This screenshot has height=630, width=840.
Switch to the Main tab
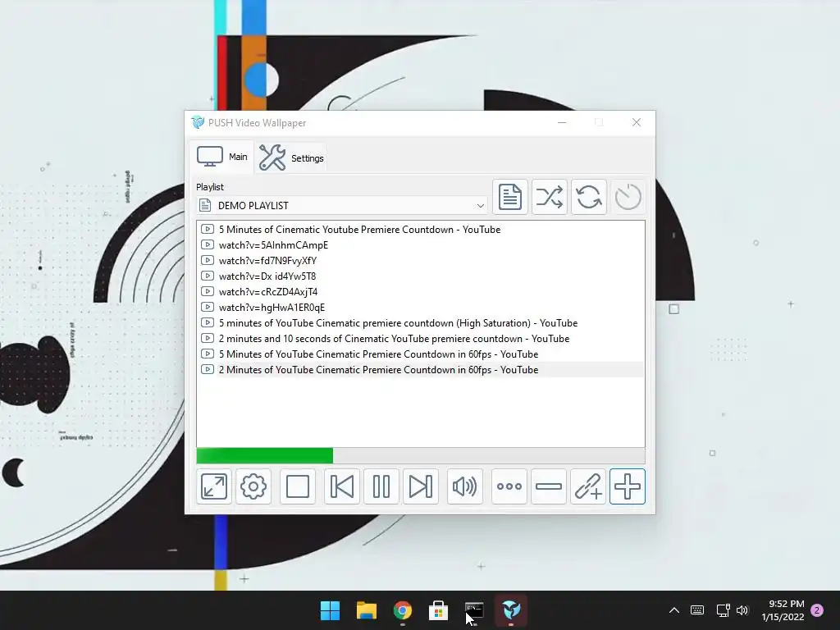tap(221, 157)
